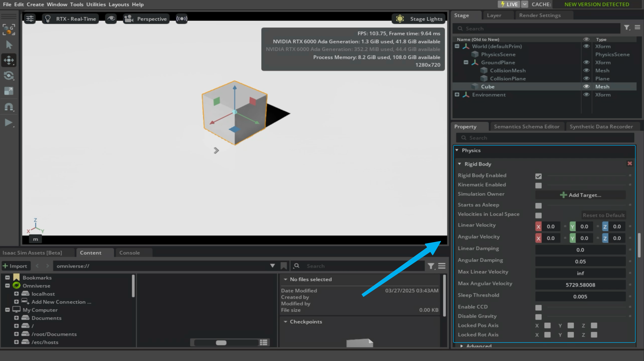The width and height of the screenshot is (644, 361).
Task: Open the Create menu
Action: 35,4
